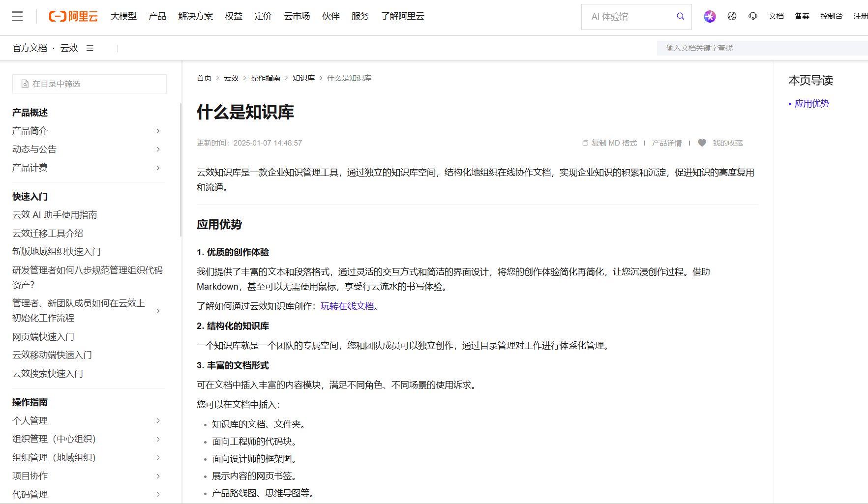
Task: Click 复制 MD 格式 button
Action: (x=614, y=143)
